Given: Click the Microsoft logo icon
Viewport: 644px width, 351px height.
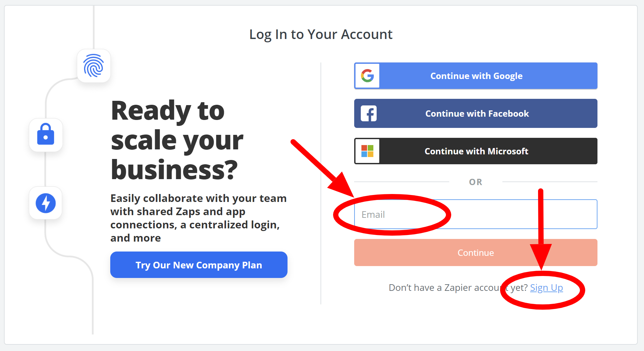Looking at the screenshot, I should 367,151.
